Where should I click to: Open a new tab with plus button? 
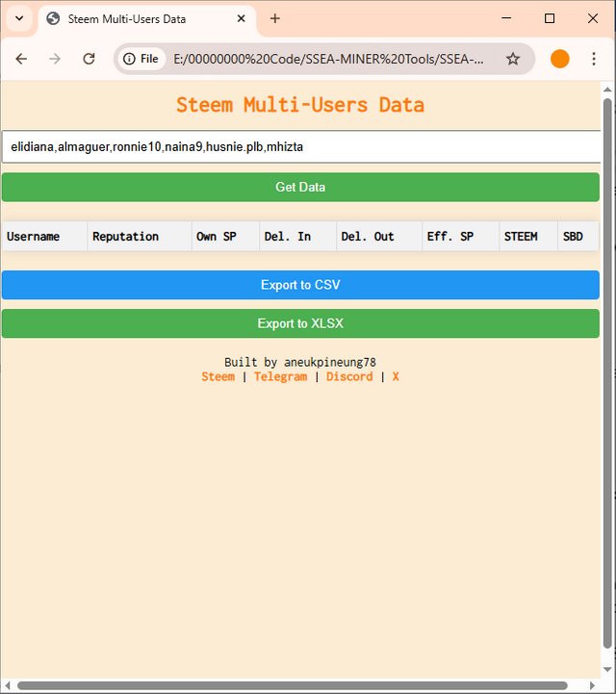click(275, 18)
